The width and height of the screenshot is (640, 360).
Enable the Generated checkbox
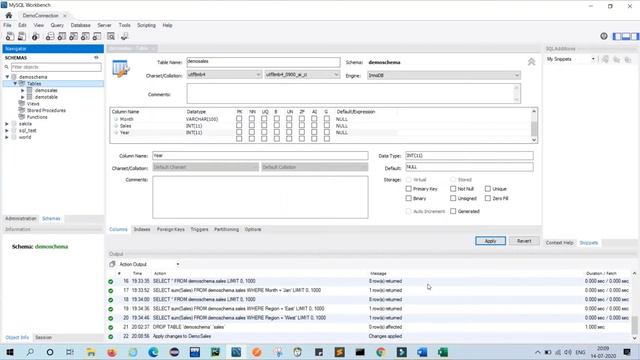click(453, 211)
